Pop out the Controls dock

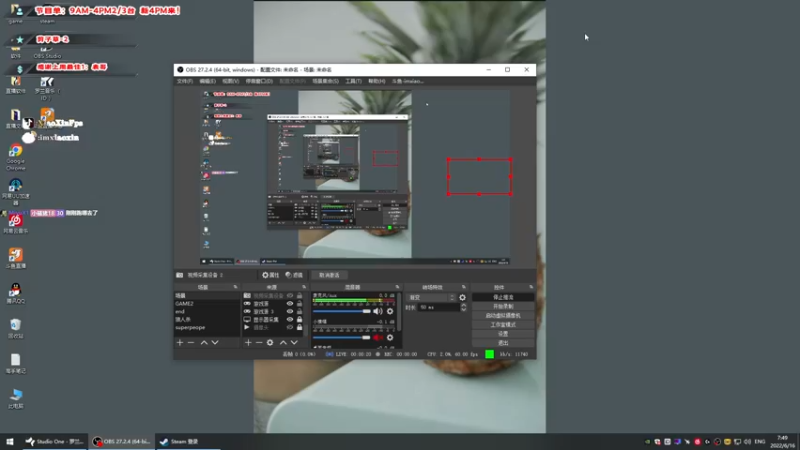pos(531,287)
